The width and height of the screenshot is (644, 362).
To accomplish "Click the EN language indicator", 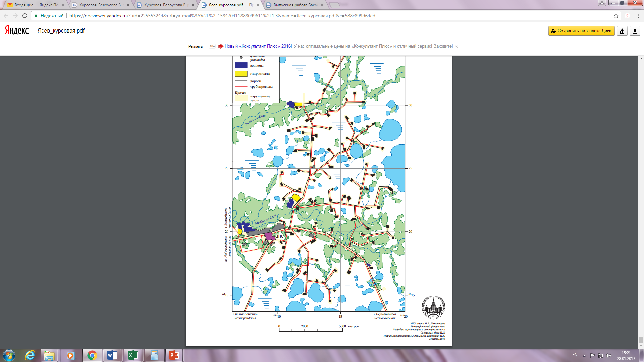I will (x=575, y=355).
